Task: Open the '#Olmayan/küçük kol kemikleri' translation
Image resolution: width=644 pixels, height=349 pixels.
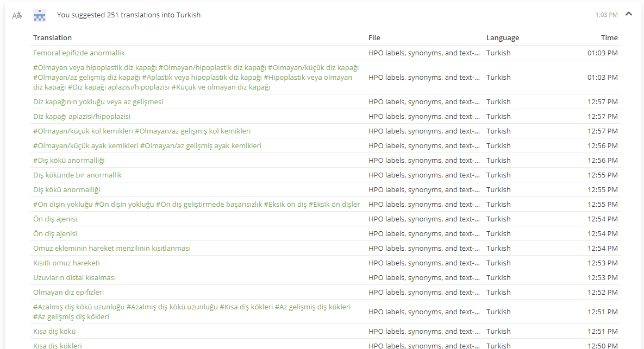Action: (142, 131)
